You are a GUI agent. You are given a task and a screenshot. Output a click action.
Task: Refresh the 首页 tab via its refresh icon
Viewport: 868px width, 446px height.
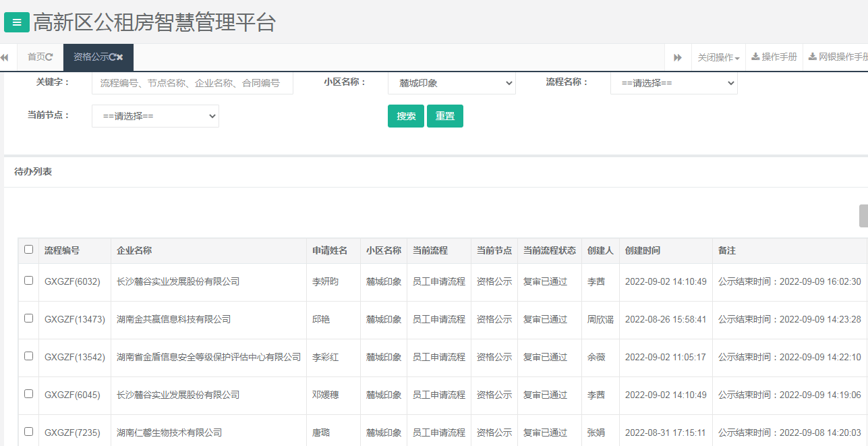tap(50, 57)
